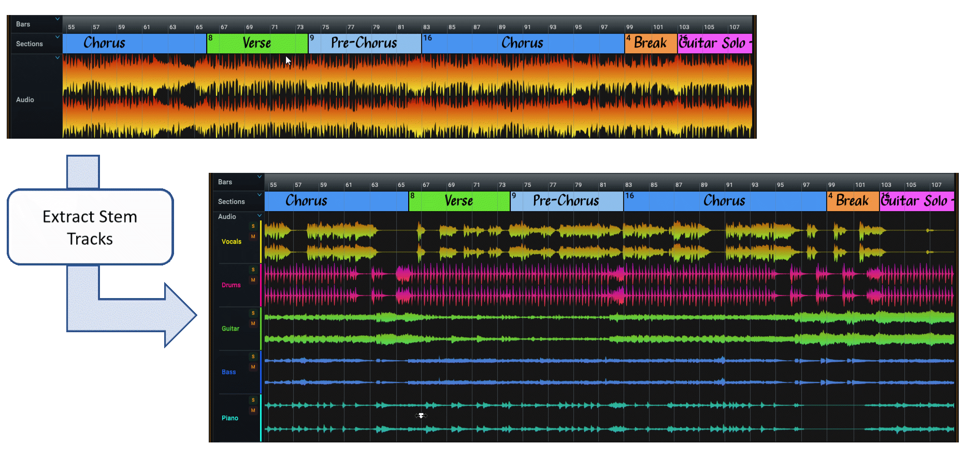Collapse the Bars row chevron in upper panel
This screenshot has height=459, width=980.
click(57, 19)
